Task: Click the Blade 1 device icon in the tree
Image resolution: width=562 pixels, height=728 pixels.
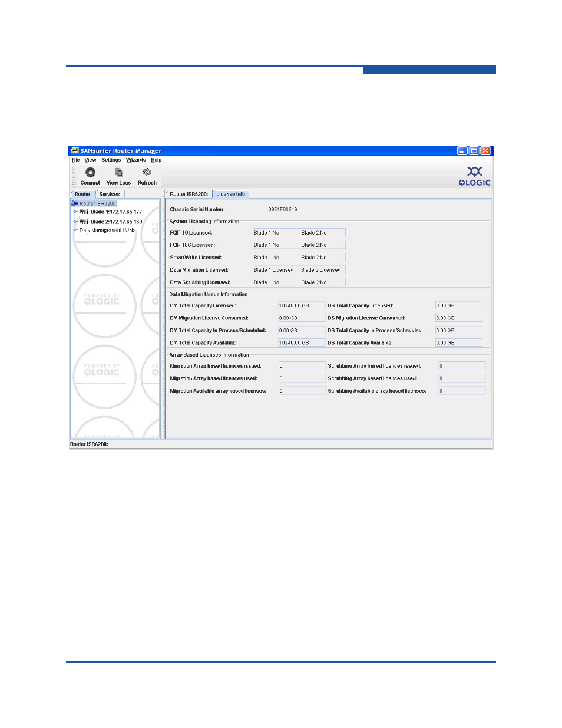Action: pyautogui.click(x=84, y=212)
